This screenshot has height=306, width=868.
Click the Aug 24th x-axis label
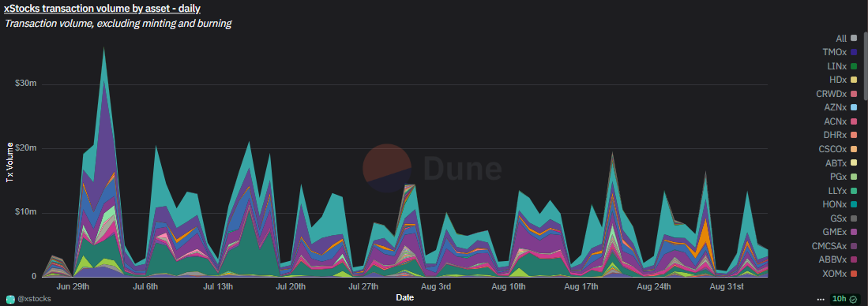654,286
